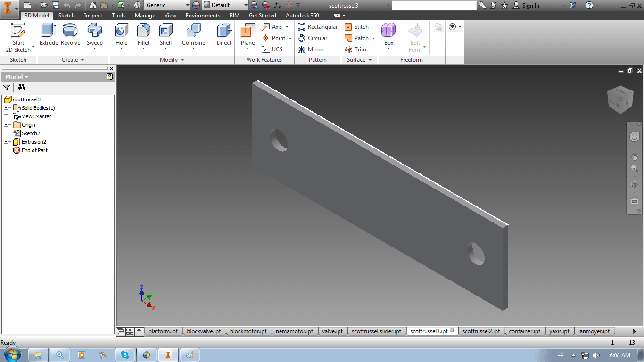This screenshot has height=362, width=644.
Task: Apply a Rectangular pattern
Action: click(x=318, y=27)
